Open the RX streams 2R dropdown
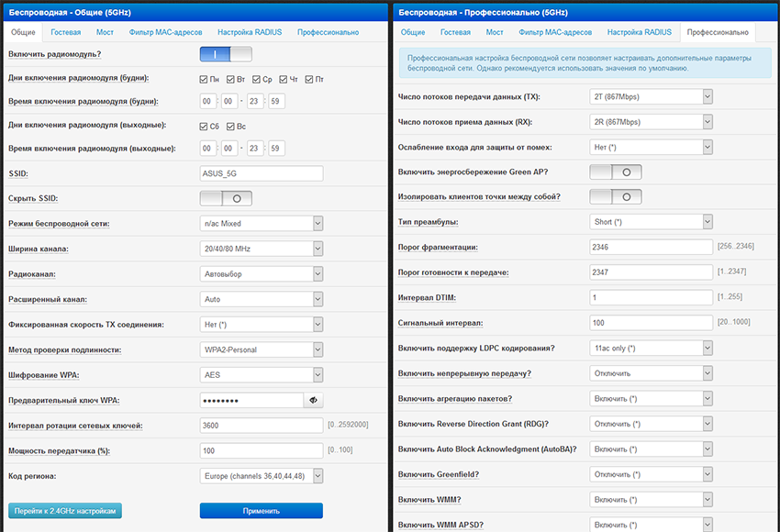The image size is (780, 532). point(652,122)
